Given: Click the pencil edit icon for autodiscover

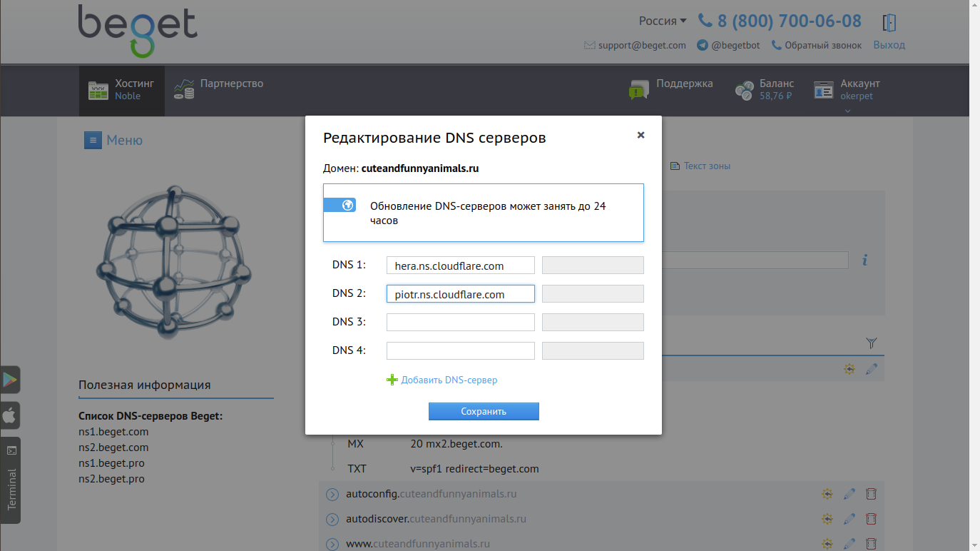Looking at the screenshot, I should coord(849,519).
